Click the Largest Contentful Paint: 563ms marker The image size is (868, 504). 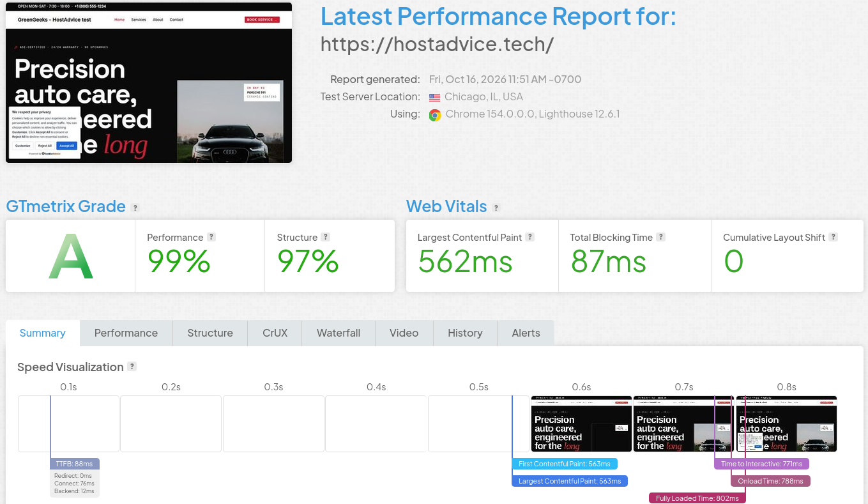tap(570, 481)
